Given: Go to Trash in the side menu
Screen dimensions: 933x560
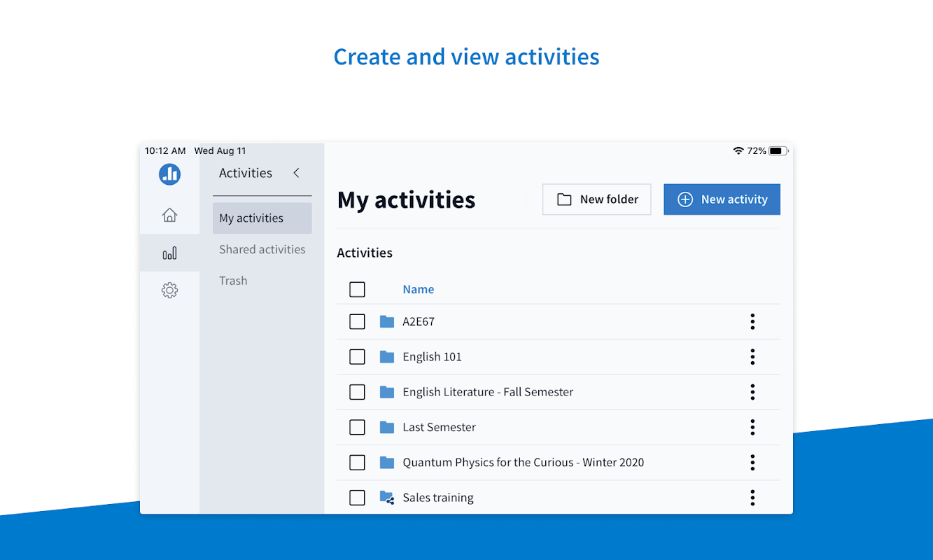Looking at the screenshot, I should 233,281.
